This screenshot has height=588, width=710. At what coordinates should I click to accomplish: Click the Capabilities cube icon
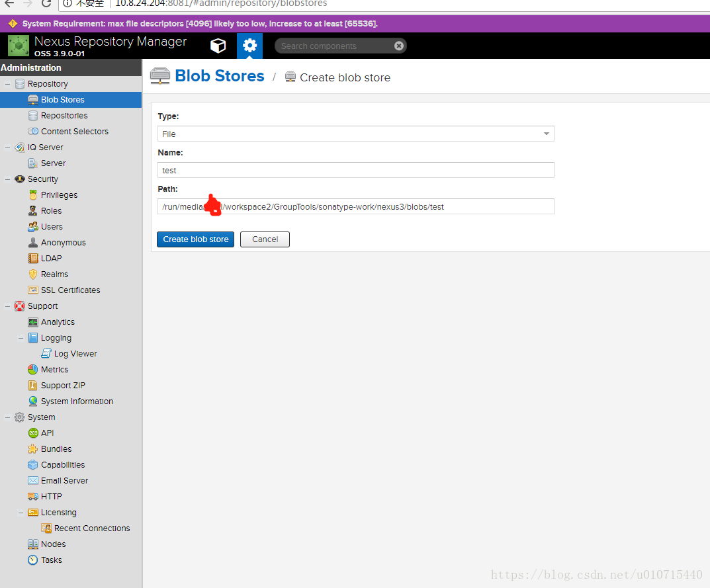(x=33, y=464)
